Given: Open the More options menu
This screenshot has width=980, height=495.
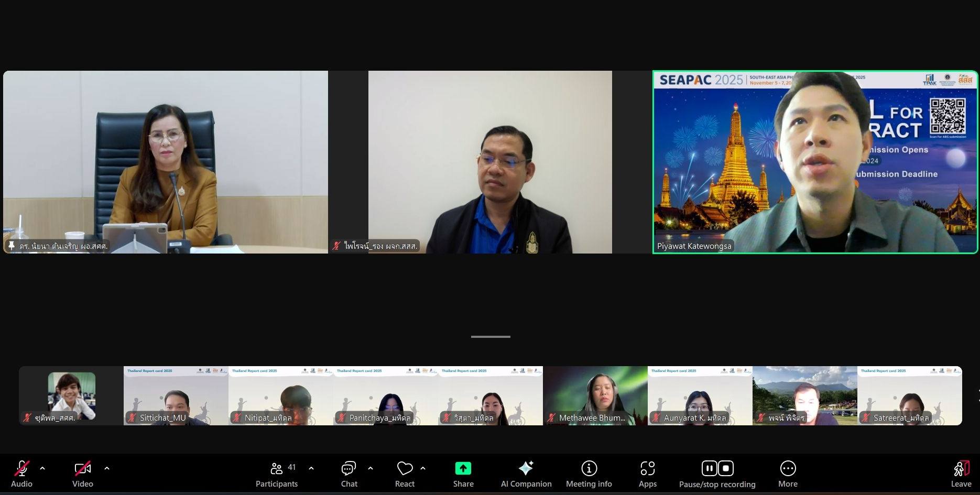Looking at the screenshot, I should 788,474.
